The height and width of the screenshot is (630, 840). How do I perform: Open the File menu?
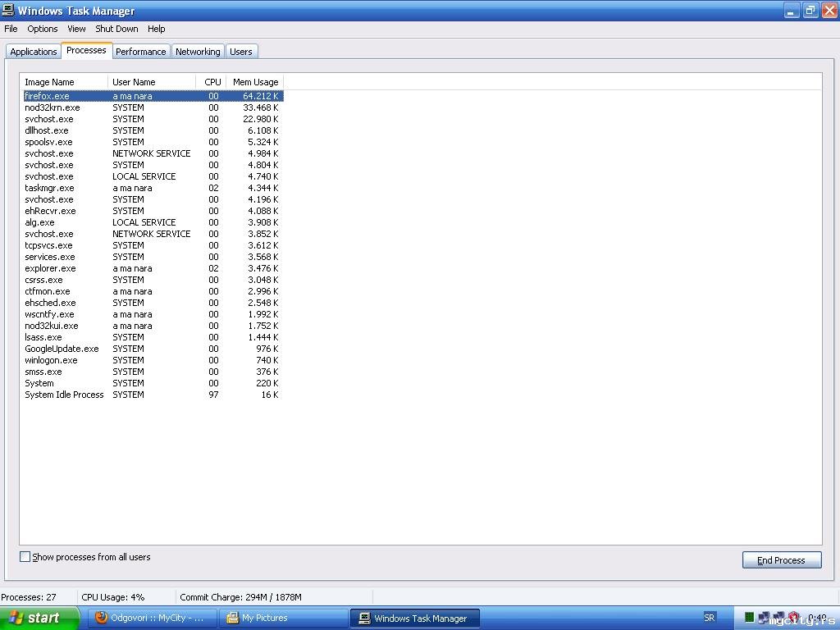[11, 29]
